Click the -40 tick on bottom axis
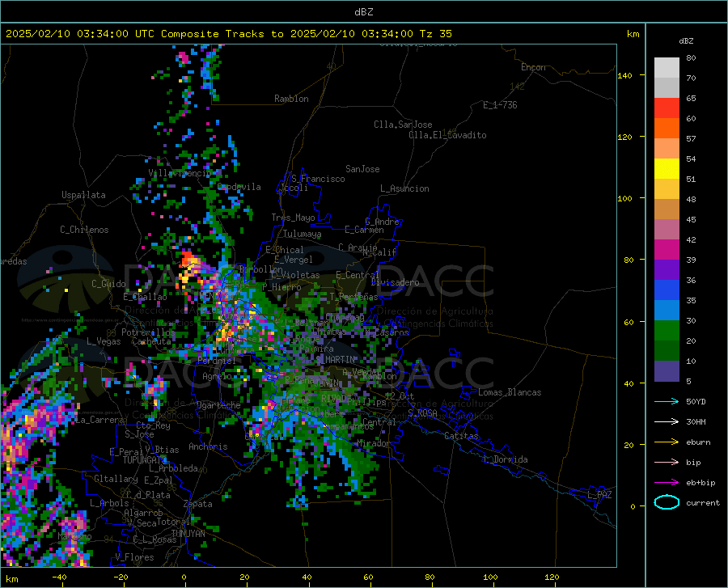This screenshot has width=728, height=588. pyautogui.click(x=59, y=577)
